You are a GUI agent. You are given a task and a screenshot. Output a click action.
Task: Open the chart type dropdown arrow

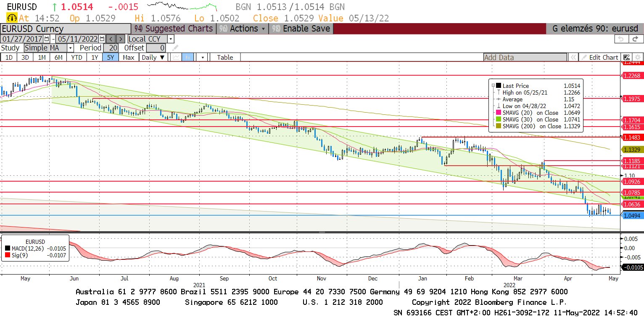pyautogui.click(x=203, y=57)
